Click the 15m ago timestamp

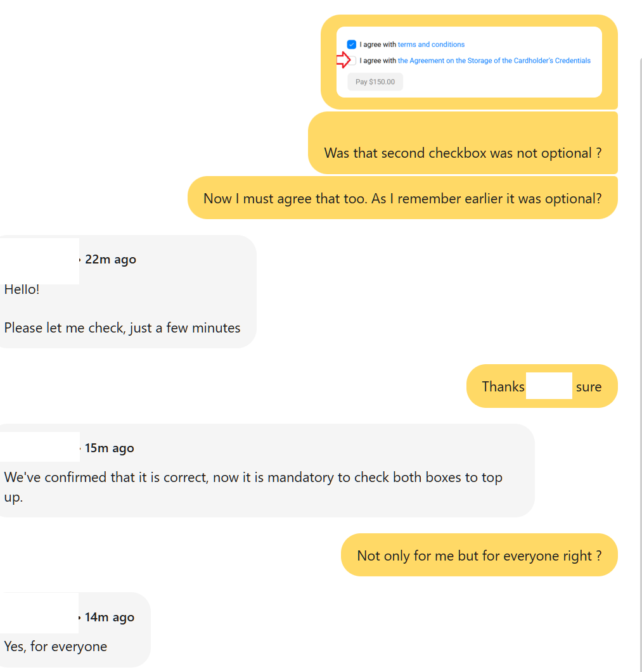click(110, 448)
